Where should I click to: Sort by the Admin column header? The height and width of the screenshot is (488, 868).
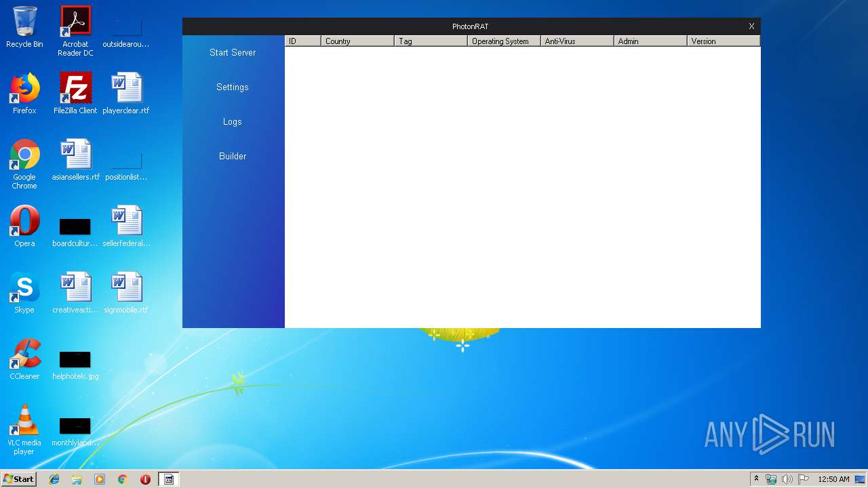[650, 41]
